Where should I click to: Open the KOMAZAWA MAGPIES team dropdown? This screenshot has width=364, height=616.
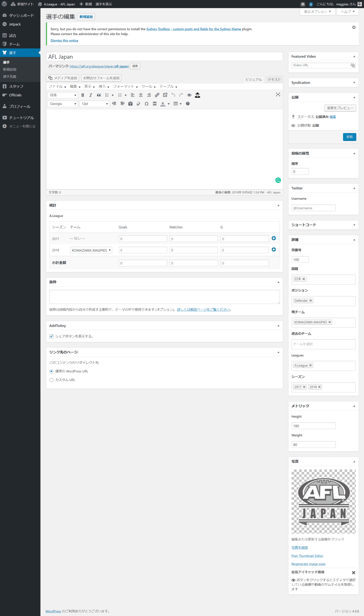pyautogui.click(x=91, y=250)
